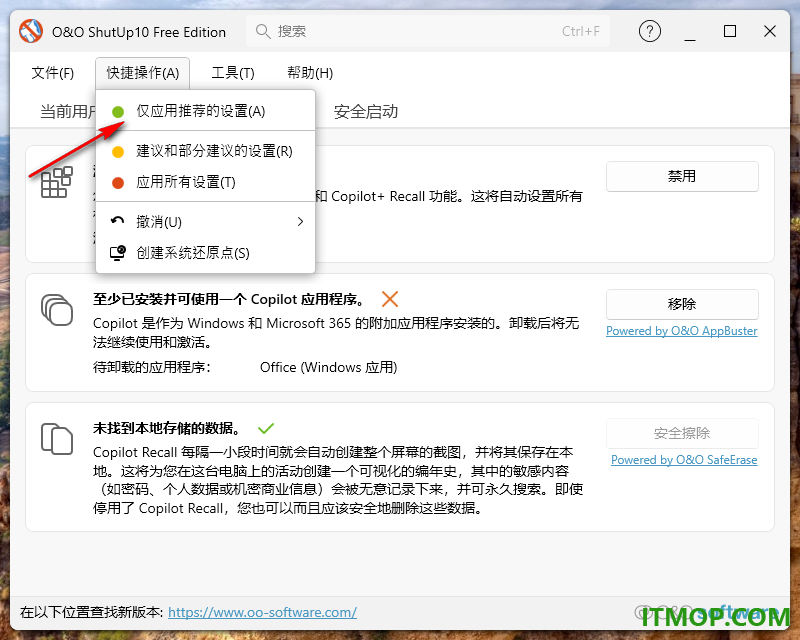The image size is (800, 640).
Task: Click 至少已安装并可使用一个 Copilot 应用程序 heading
Action: click(x=229, y=300)
